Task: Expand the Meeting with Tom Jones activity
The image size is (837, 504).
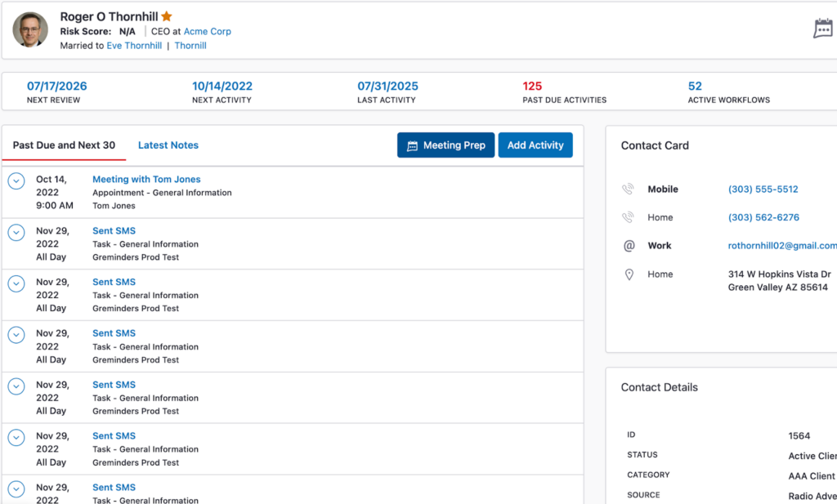Action: click(16, 181)
